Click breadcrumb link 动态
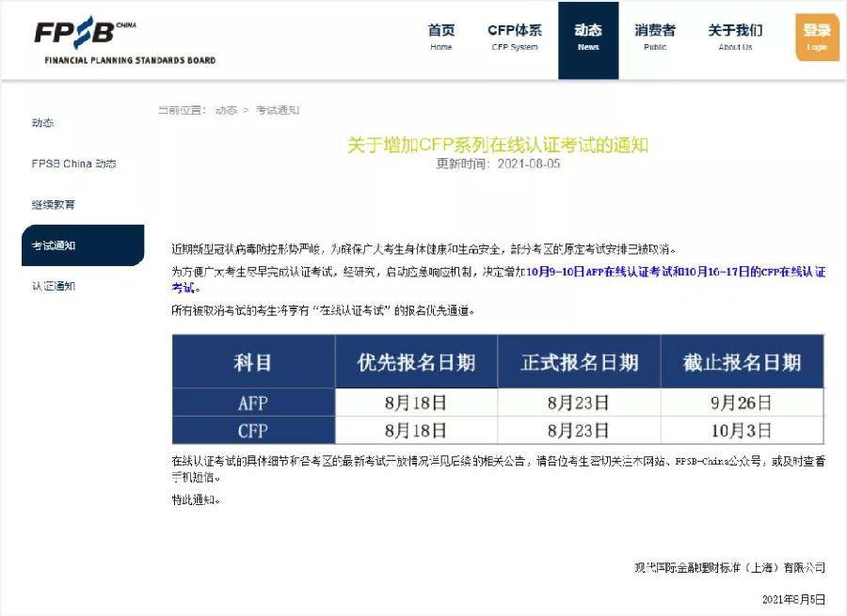The width and height of the screenshot is (847, 616). 226,110
